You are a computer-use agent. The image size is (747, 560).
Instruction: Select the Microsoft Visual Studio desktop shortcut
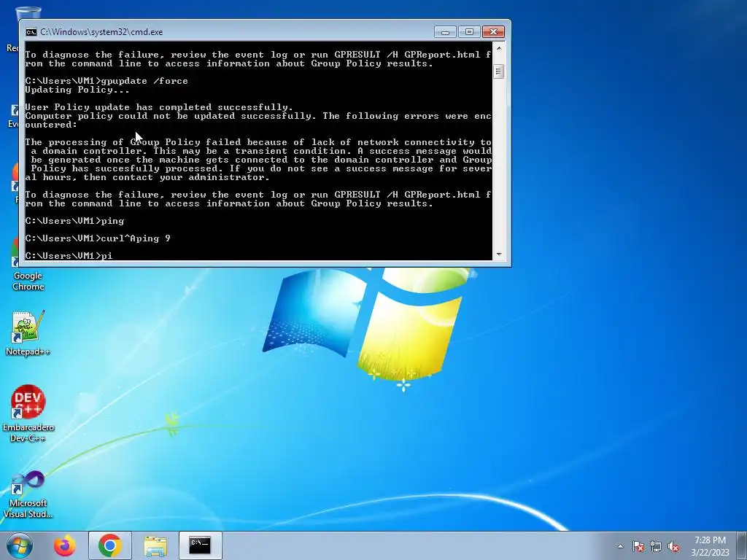pyautogui.click(x=28, y=494)
